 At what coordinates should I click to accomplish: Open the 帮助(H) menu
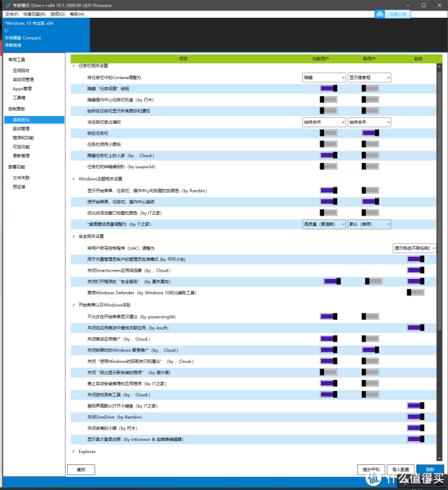point(77,14)
